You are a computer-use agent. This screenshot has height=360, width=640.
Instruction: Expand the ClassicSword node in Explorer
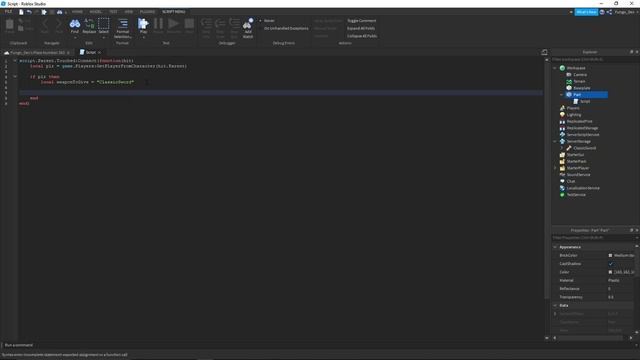(x=562, y=148)
